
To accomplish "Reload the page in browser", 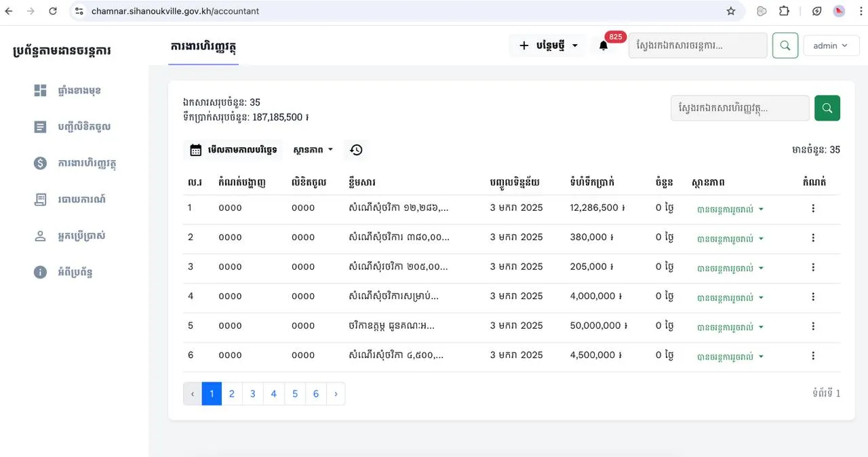I will (53, 11).
